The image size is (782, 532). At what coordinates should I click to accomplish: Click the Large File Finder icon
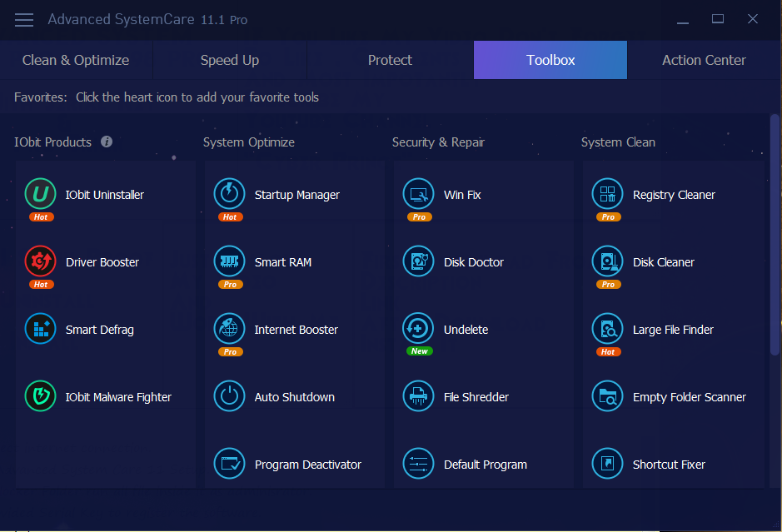pos(607,329)
